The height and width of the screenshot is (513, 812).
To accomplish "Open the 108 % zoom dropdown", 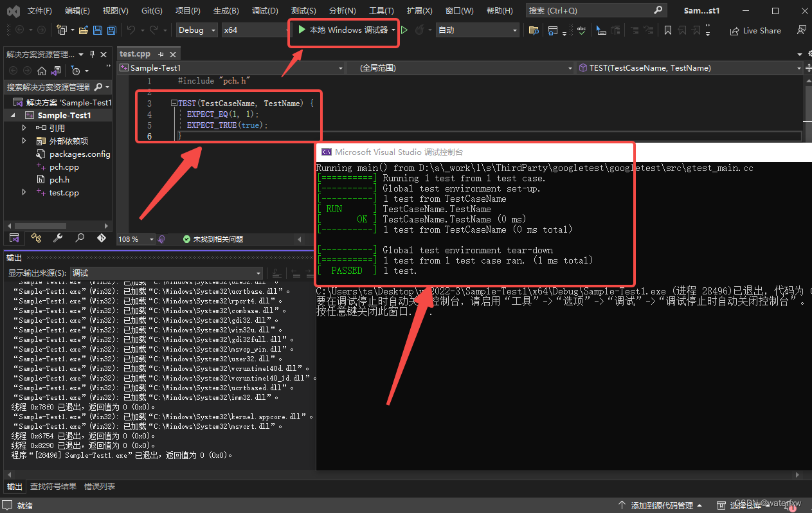I will (x=136, y=239).
